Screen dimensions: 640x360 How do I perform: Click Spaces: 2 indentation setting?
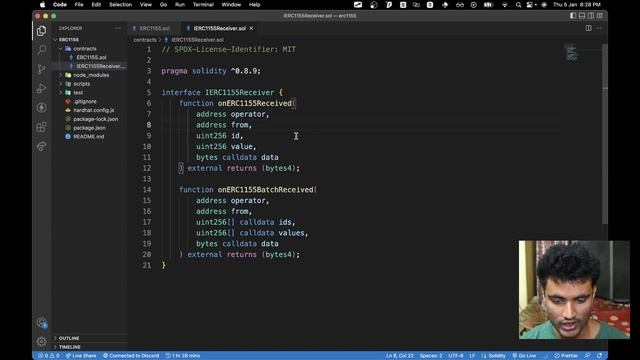pyautogui.click(x=431, y=356)
